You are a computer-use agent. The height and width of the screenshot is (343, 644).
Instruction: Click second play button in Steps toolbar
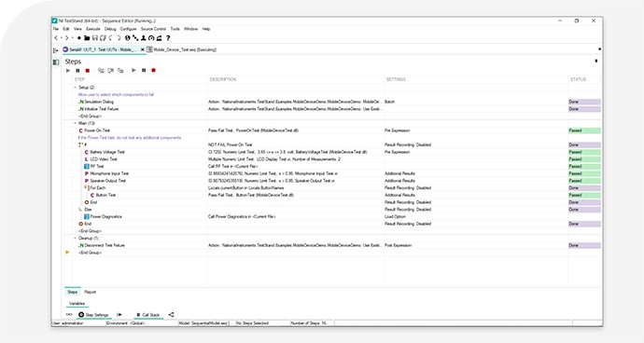[x=133, y=71]
